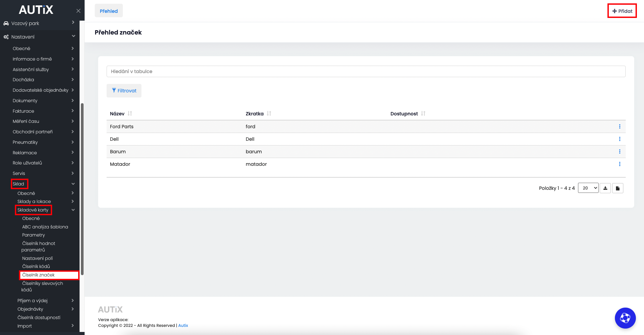
Task: Click the download export icon
Action: pyautogui.click(x=605, y=188)
